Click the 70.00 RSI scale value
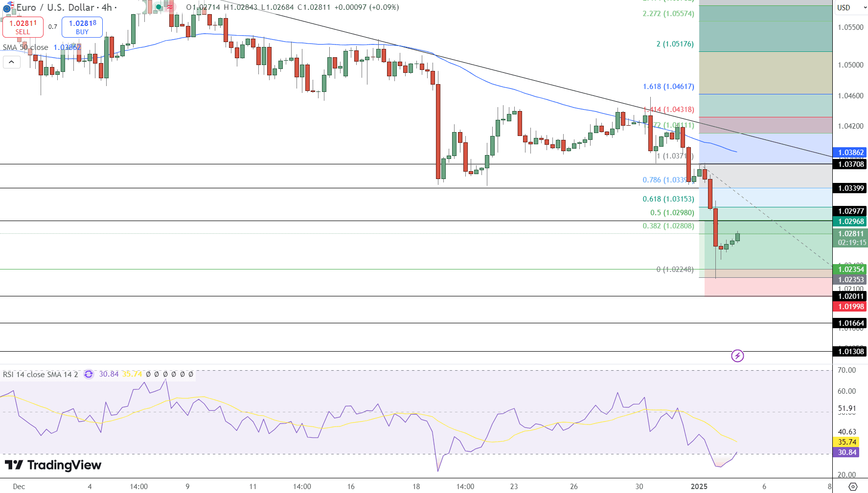 (x=847, y=370)
